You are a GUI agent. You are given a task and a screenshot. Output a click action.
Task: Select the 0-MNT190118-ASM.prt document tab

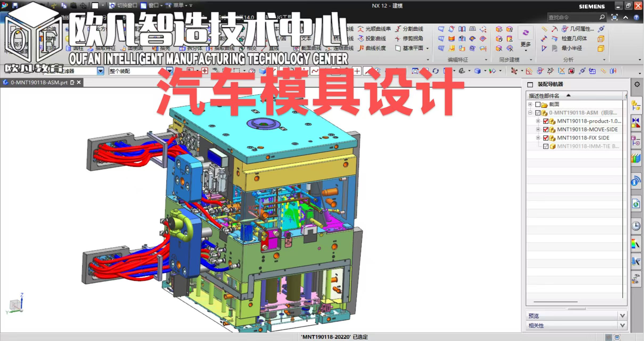click(39, 83)
